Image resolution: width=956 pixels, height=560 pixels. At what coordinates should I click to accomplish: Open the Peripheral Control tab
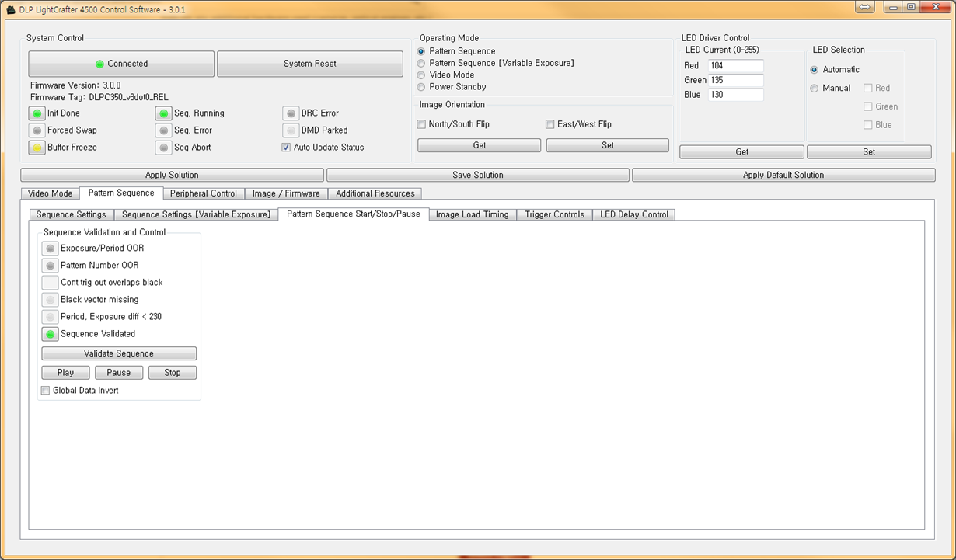click(x=204, y=193)
